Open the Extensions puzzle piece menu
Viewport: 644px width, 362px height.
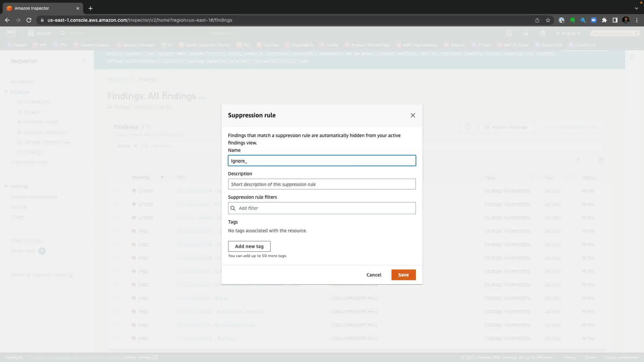click(x=604, y=20)
